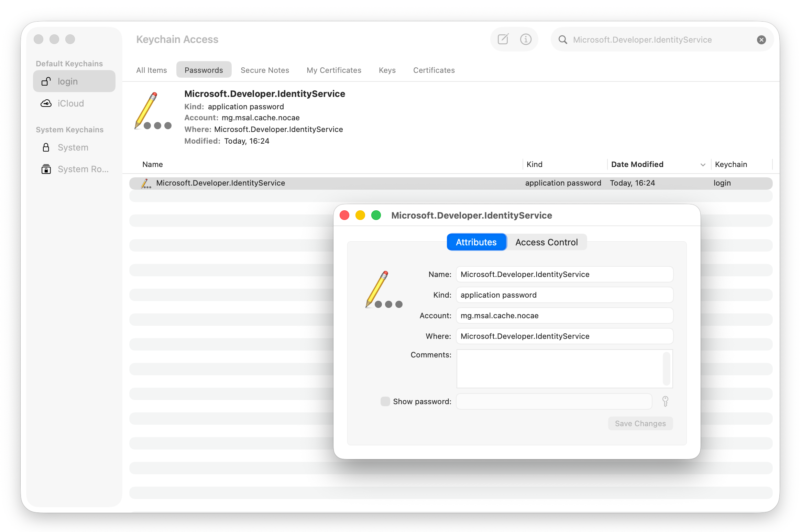Click the locked padlock icon beside System

[x=46, y=147]
